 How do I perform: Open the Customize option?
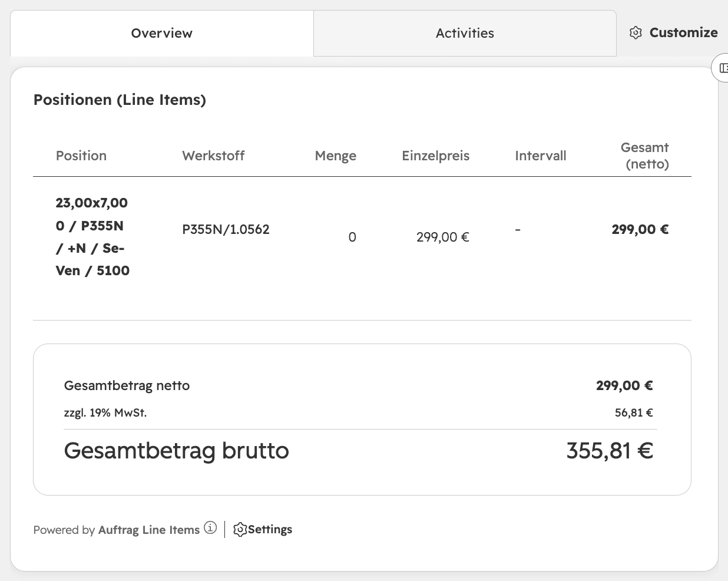[674, 33]
